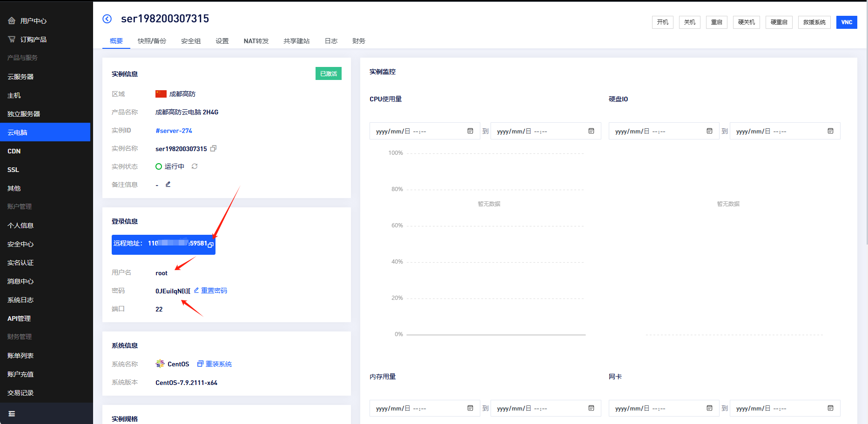Refresh the instance running status

(x=195, y=166)
